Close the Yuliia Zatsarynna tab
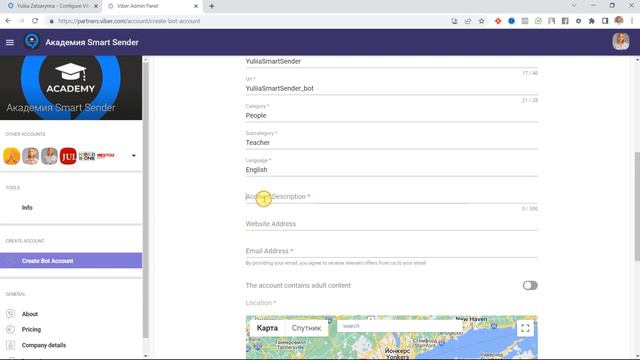 [96, 6]
